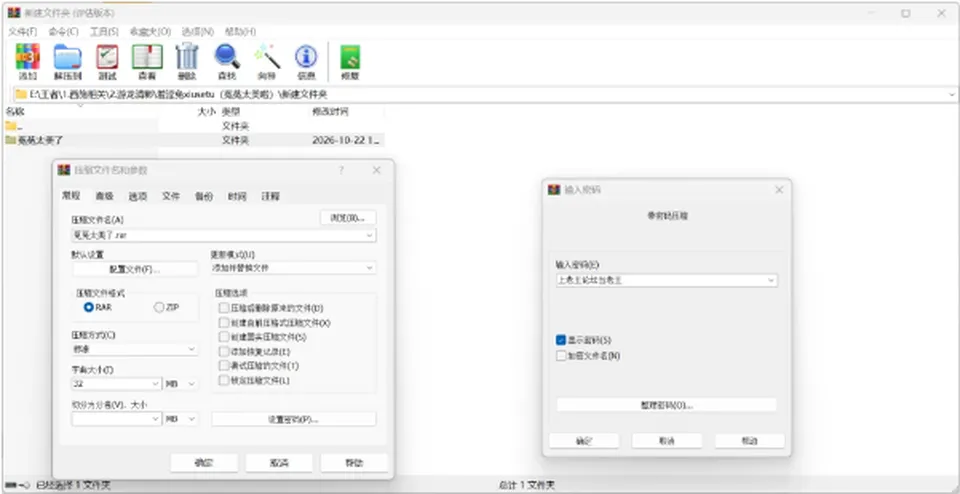Click the WinRAR icon in archive parameters dialog title
The image size is (960, 494).
click(64, 170)
